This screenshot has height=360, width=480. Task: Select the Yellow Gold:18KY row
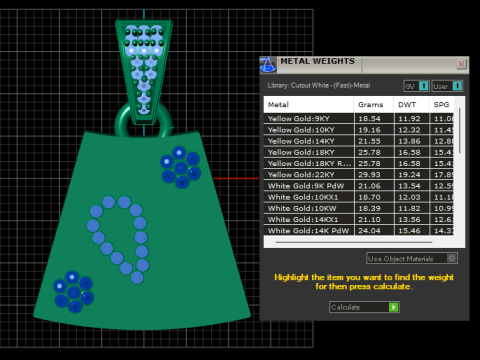tap(359, 152)
